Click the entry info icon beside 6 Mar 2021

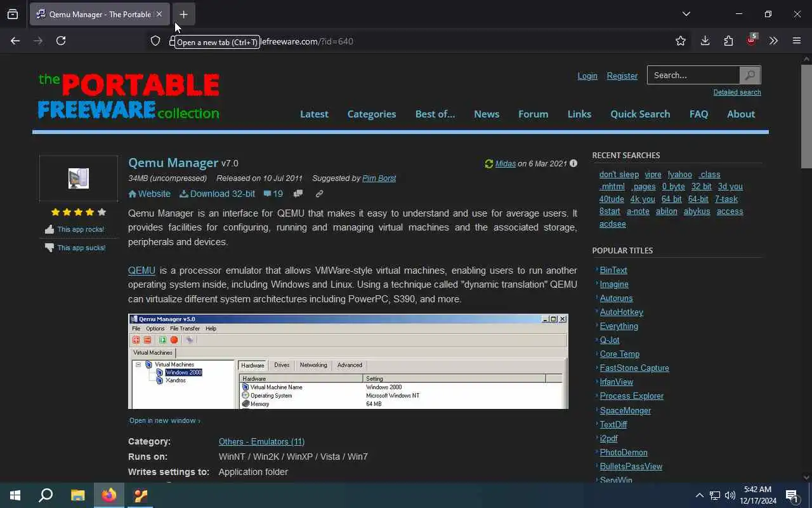point(573,163)
